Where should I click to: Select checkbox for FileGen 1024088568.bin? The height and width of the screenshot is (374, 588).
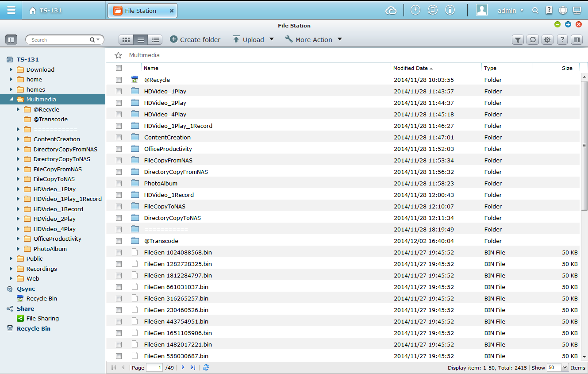(x=119, y=253)
